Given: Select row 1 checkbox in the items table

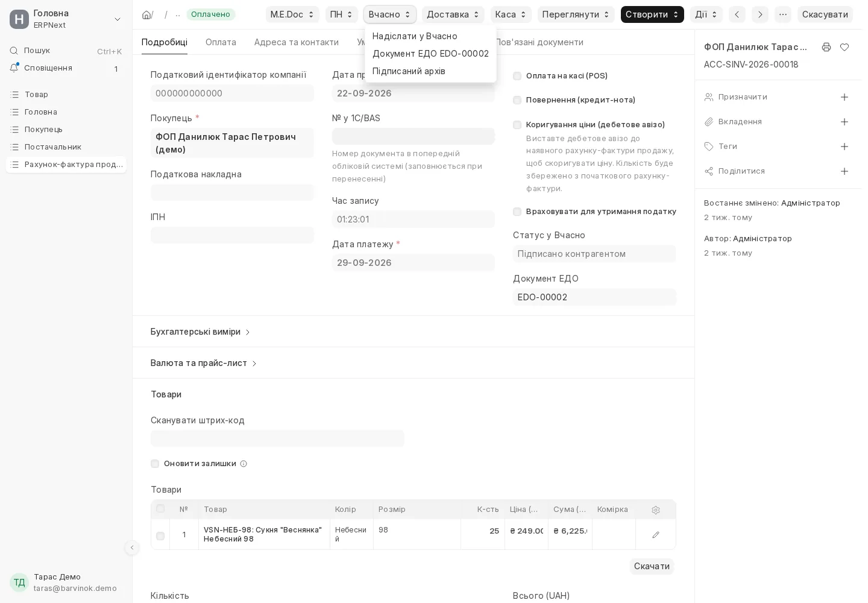Looking at the screenshot, I should 160,535.
